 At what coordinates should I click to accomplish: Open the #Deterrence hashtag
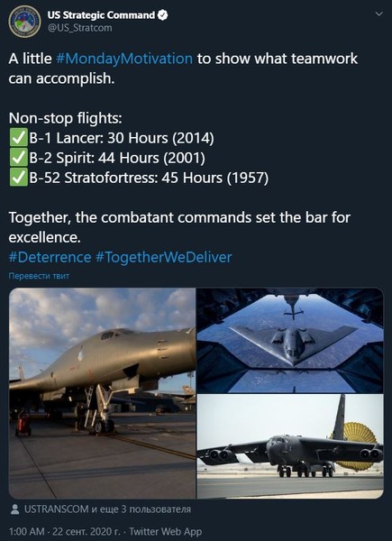tap(50, 257)
